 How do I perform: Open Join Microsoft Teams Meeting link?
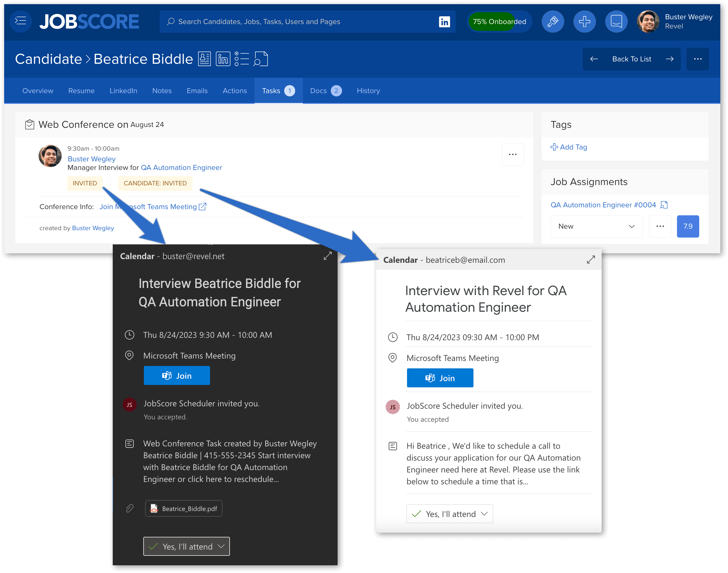coord(148,207)
